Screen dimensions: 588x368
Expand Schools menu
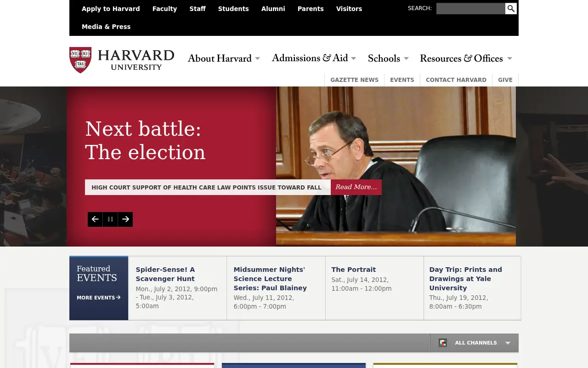(x=388, y=58)
